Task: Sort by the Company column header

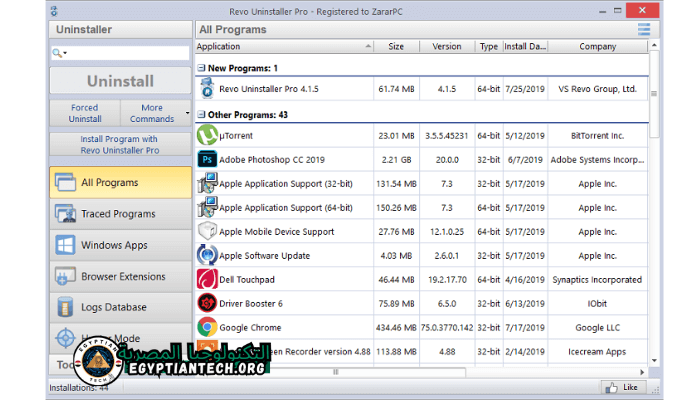Action: [x=598, y=46]
